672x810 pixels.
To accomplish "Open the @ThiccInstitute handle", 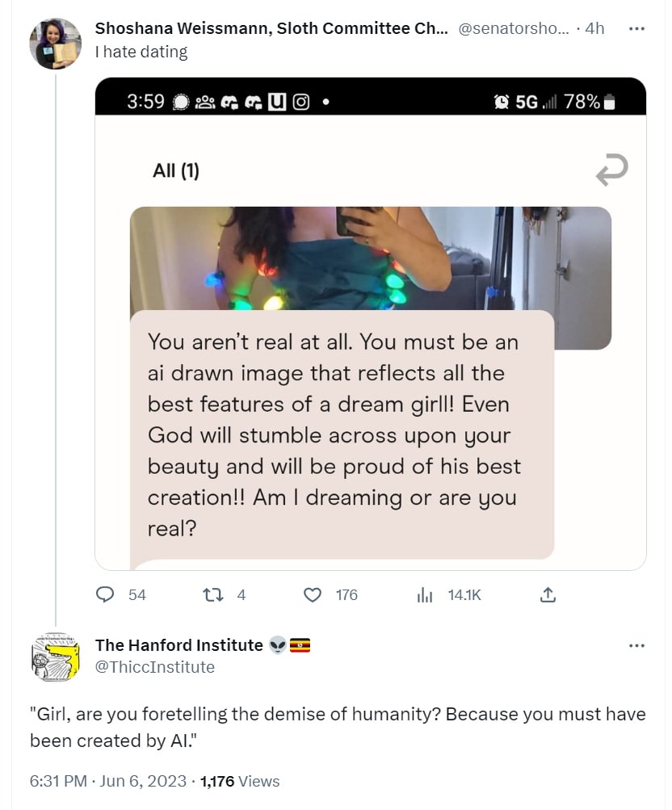I will (154, 667).
